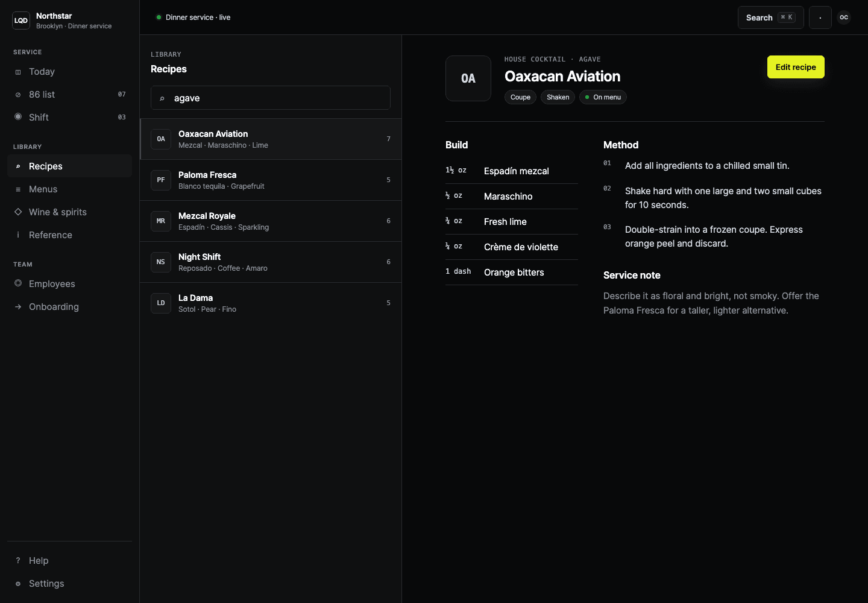Click the LQD Northstar logo icon
The image size is (868, 603).
coord(21,21)
